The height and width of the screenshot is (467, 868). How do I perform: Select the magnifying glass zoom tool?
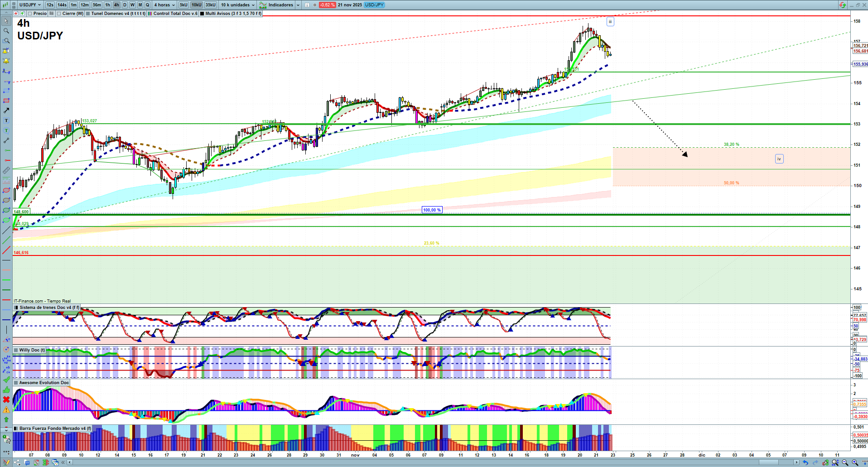coord(6,31)
